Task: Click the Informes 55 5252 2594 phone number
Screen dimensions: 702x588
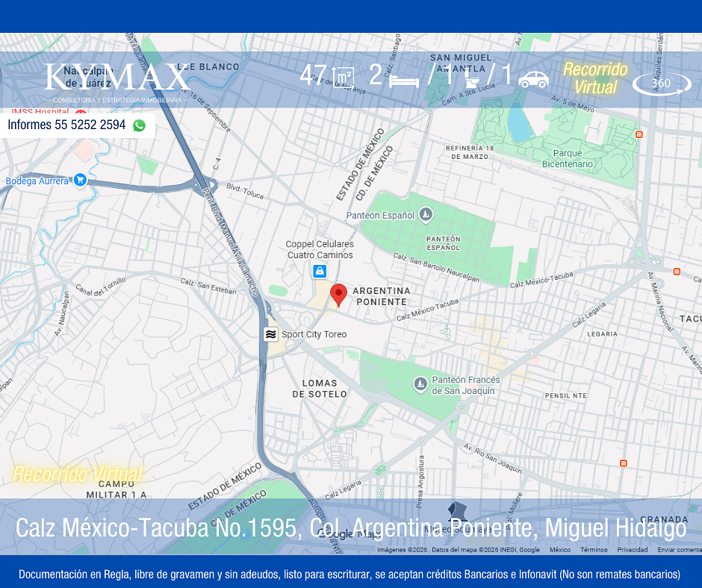Action: point(66,125)
